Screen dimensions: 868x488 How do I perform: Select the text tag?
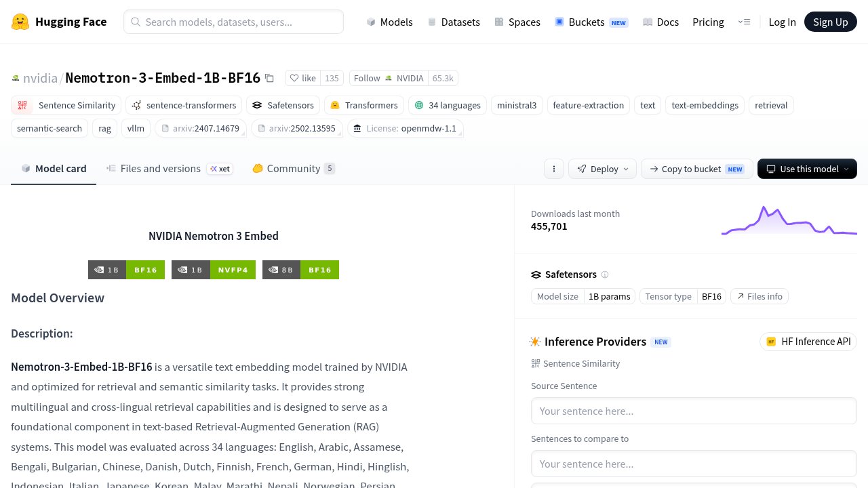[648, 105]
